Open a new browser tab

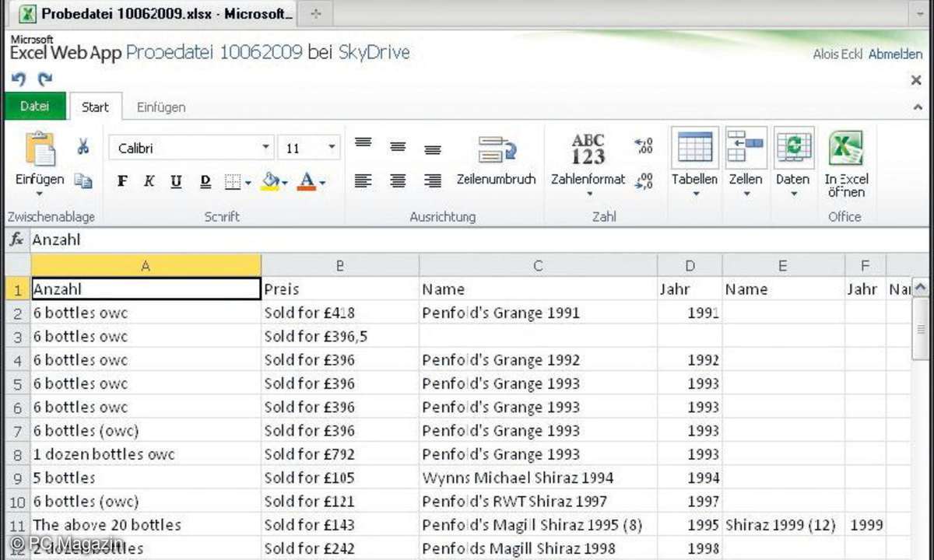[x=315, y=14]
